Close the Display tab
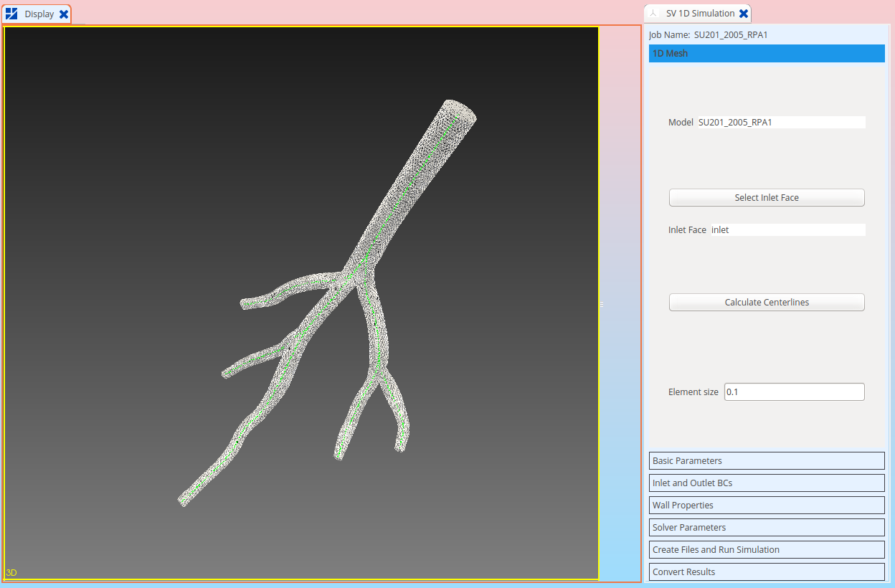 pyautogui.click(x=63, y=13)
